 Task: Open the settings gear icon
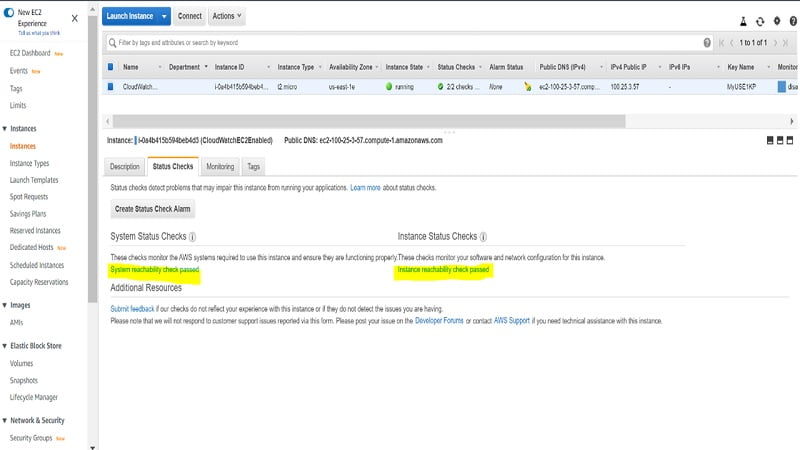tap(777, 21)
